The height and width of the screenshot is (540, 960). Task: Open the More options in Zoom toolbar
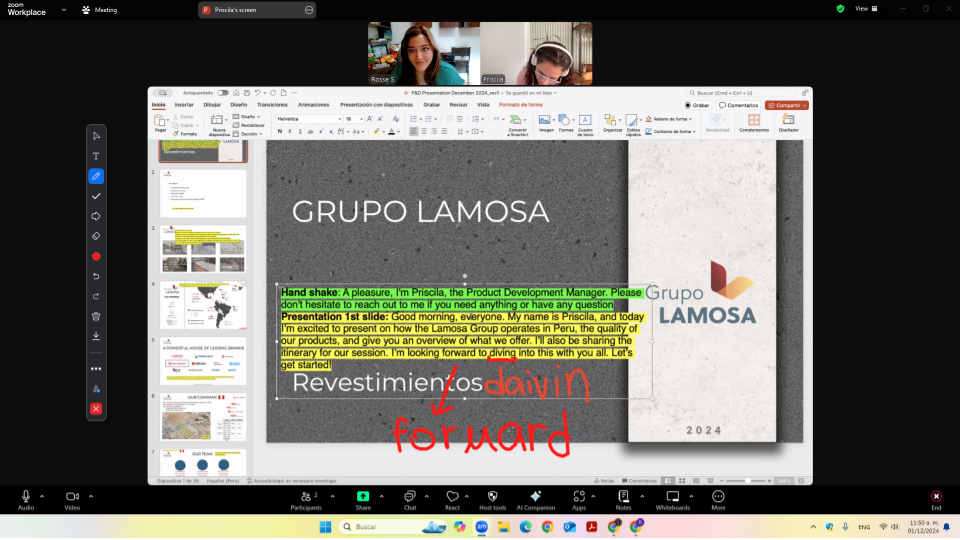pos(718,500)
